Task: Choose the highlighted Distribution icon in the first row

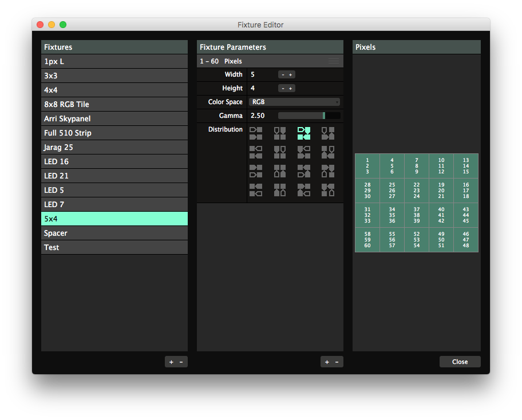Action: (303, 133)
